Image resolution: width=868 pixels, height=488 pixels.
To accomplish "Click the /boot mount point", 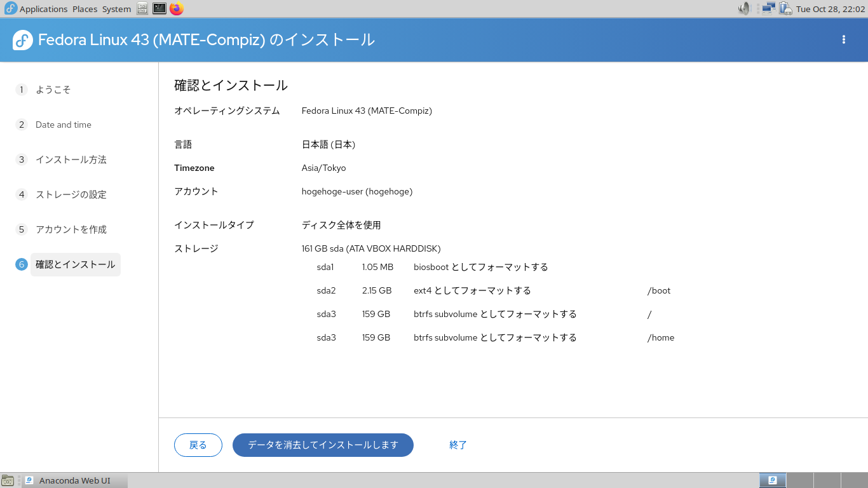I will pos(659,290).
